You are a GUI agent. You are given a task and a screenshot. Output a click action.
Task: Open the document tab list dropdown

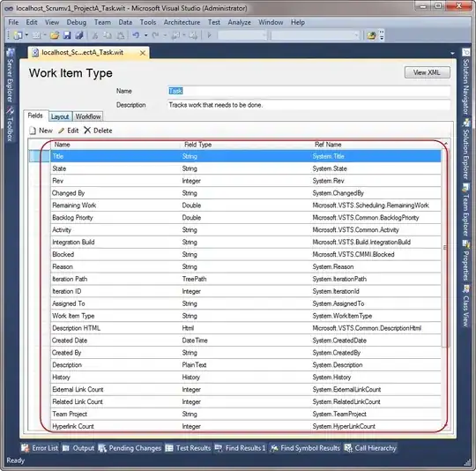(452, 54)
